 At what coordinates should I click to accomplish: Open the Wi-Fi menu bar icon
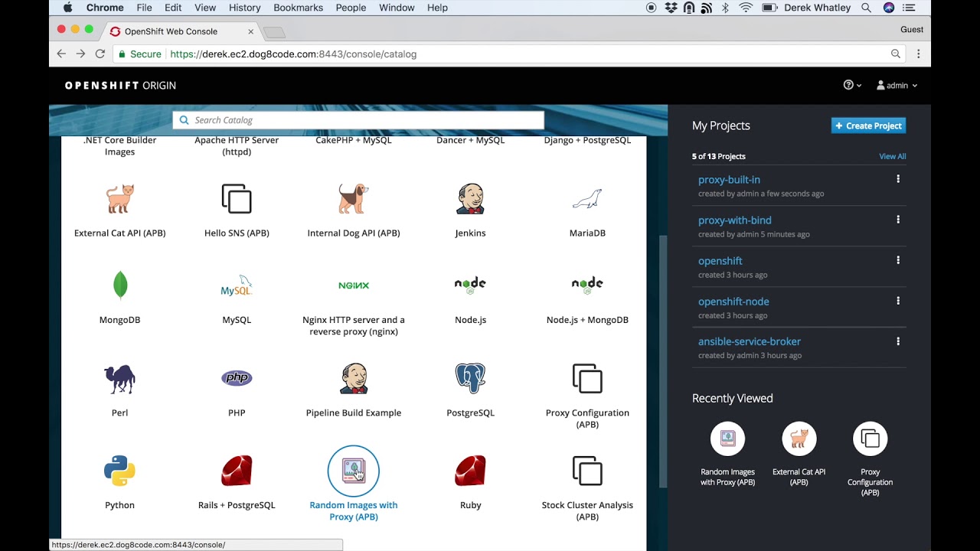pyautogui.click(x=746, y=8)
